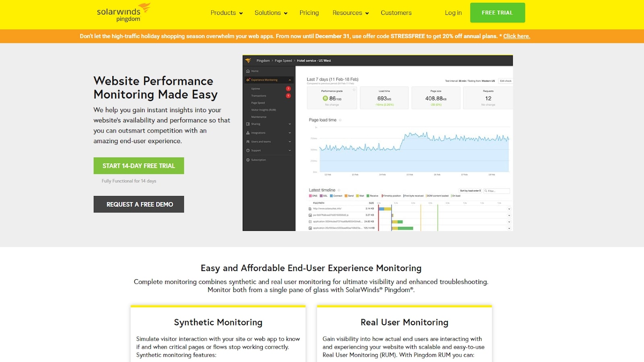Click the orange Send legend swatch
The image size is (644, 362).
pos(346,196)
